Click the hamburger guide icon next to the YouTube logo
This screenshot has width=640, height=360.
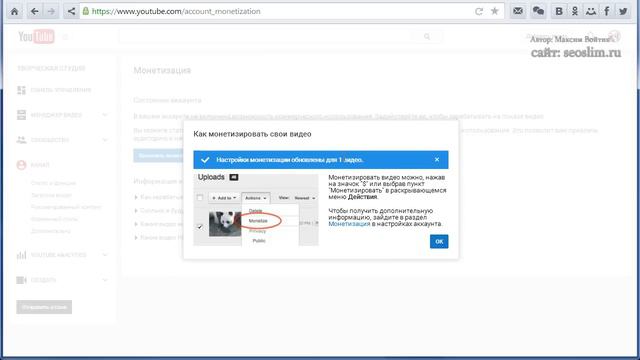(65, 37)
